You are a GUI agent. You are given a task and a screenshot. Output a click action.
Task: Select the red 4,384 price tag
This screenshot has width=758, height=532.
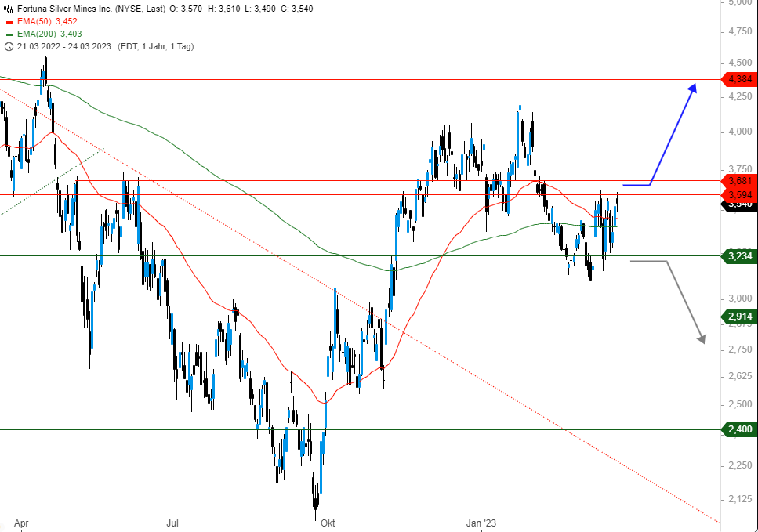(x=739, y=79)
